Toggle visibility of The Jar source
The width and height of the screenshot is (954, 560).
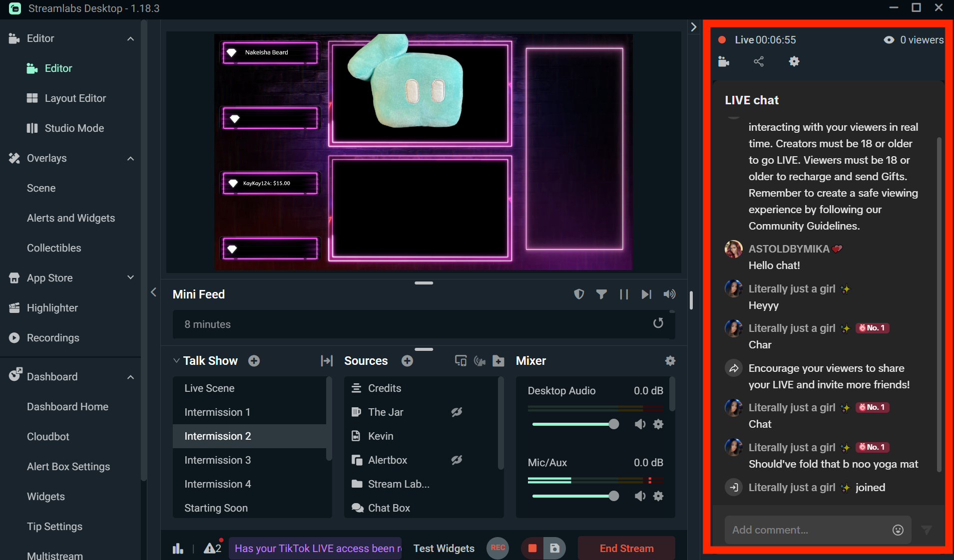point(457,412)
